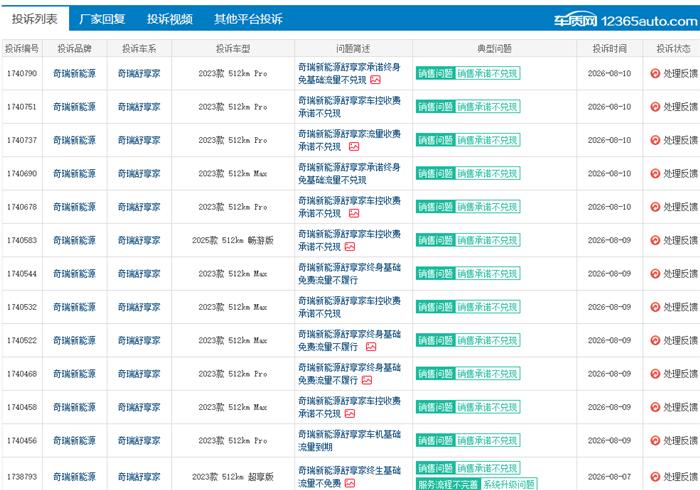This screenshot has height=490, width=700.
Task: Open image icon in complaint 1740468 description
Action: tap(367, 380)
